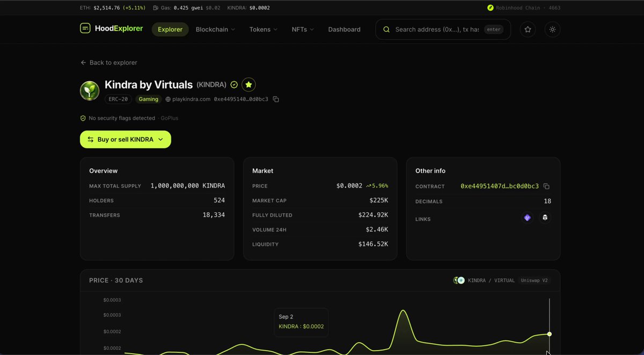The image size is (644, 355).
Task: Open the purple Virtuals link icon
Action: coord(528,218)
